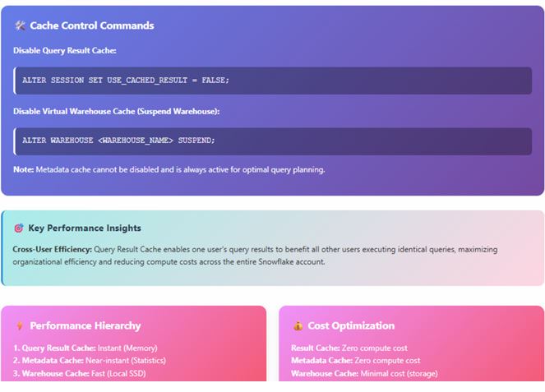Viewport: 545px width, 392px height.
Task: Click the Cross-User Efficiency bold text
Action: coord(53,249)
